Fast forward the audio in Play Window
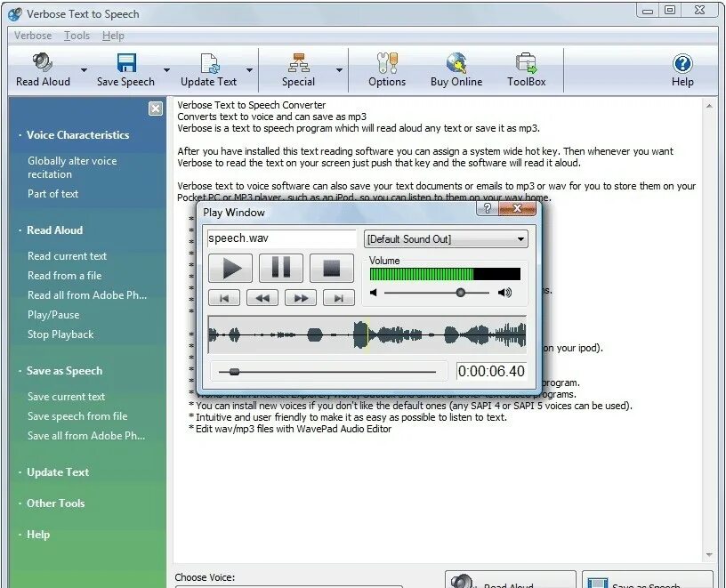726x588 pixels. [x=301, y=298]
